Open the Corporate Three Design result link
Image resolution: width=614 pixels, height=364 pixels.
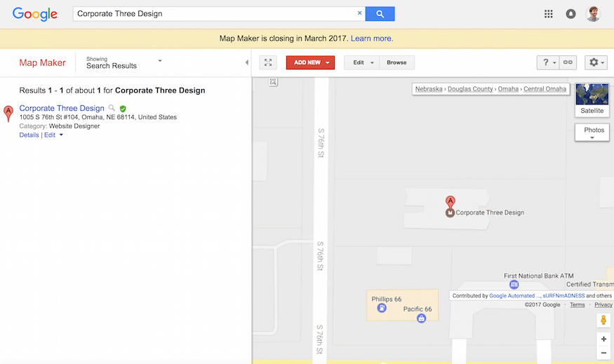pos(62,108)
